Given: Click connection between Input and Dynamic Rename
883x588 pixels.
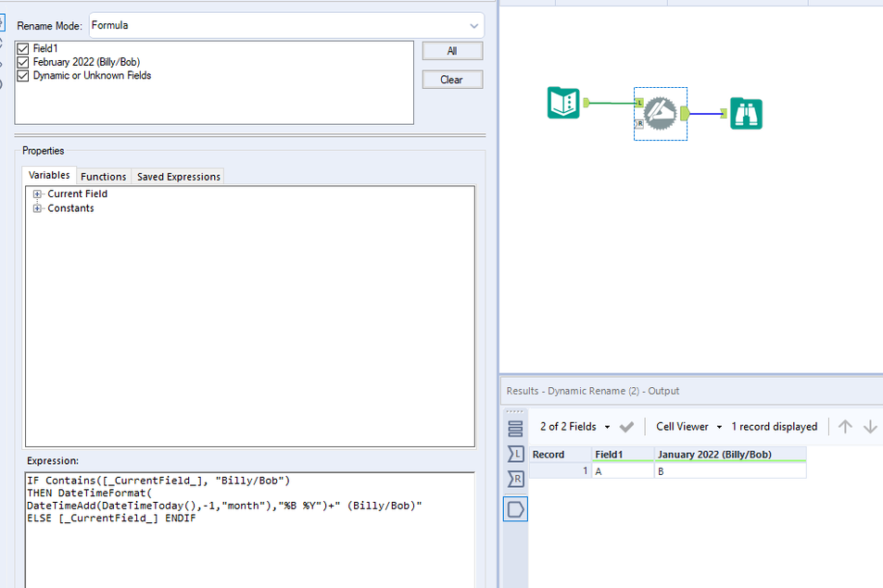Looking at the screenshot, I should click(x=612, y=103).
